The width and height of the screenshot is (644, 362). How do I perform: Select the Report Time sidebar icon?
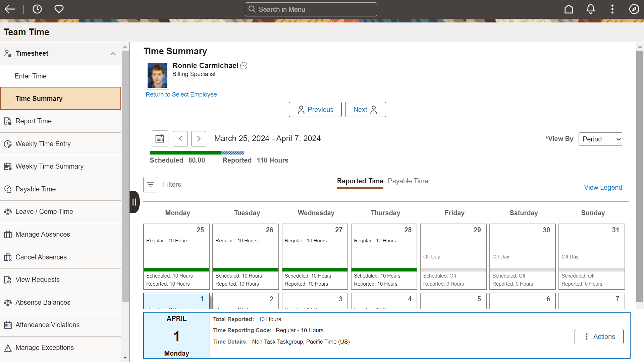click(8, 121)
